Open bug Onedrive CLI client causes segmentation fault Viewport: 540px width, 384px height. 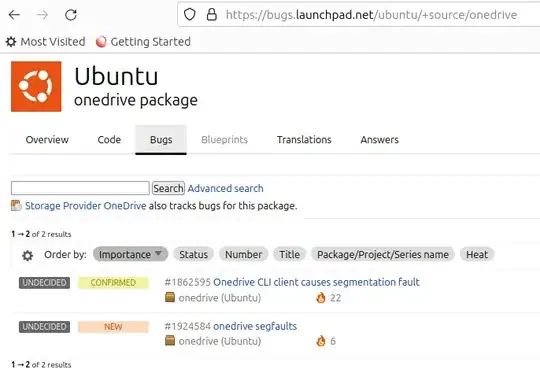pos(316,282)
